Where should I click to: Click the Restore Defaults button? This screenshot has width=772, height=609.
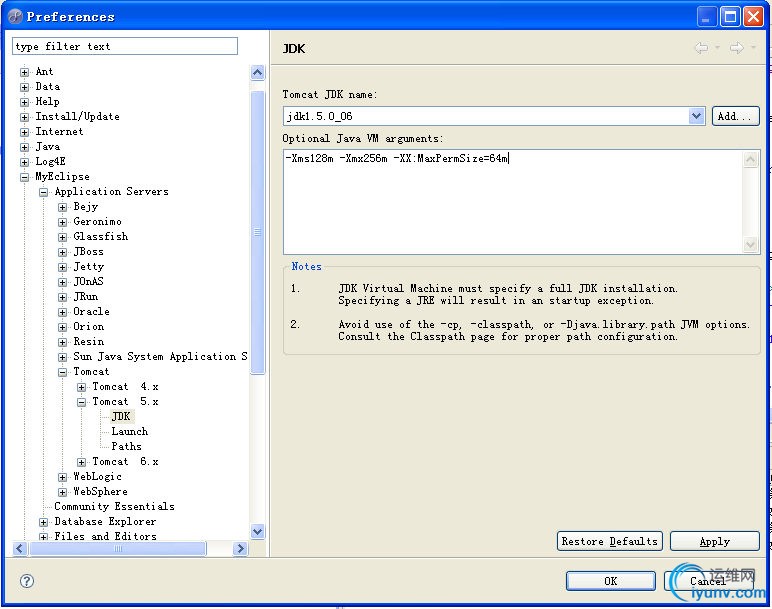[x=610, y=541]
